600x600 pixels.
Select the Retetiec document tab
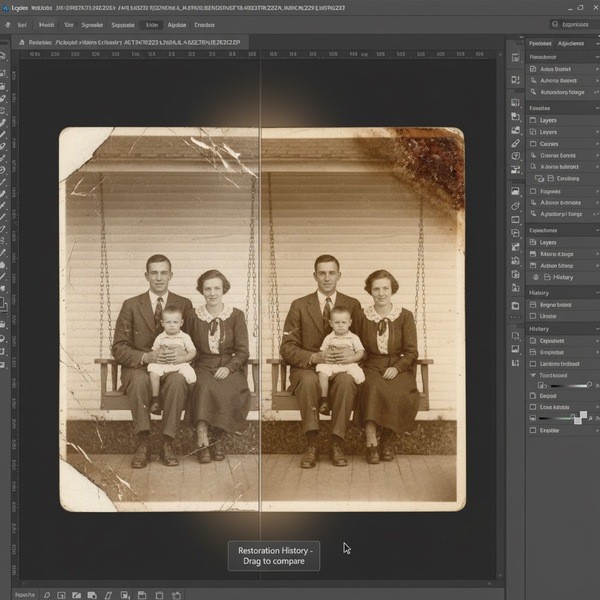pyautogui.click(x=130, y=42)
